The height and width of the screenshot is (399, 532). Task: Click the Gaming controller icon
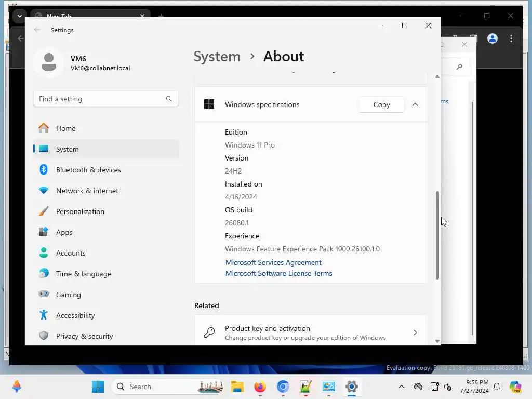point(44,294)
